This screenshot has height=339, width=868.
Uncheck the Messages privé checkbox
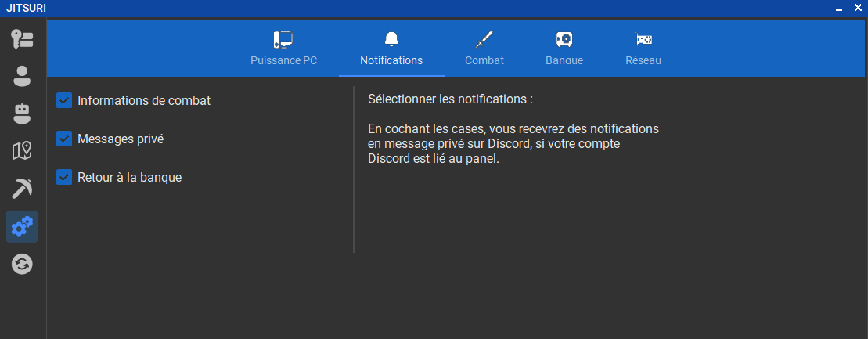[64, 139]
